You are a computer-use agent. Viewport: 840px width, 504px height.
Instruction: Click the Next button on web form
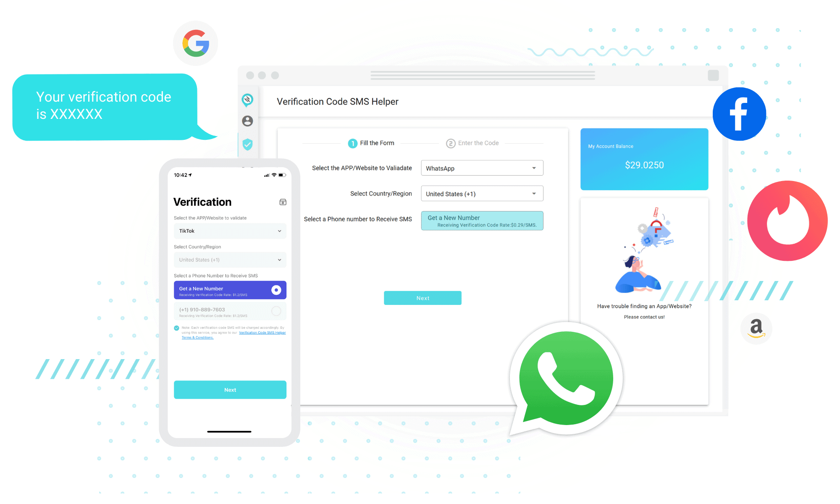pos(424,298)
